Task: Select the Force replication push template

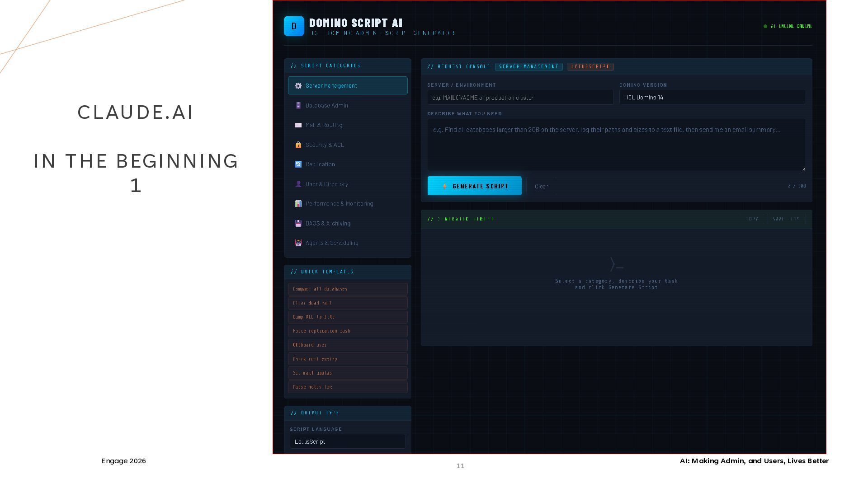Action: click(x=347, y=331)
